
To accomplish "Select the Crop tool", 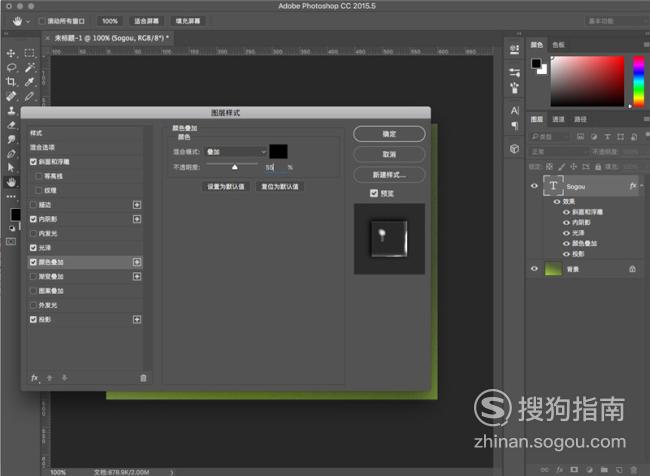I will click(x=11, y=82).
